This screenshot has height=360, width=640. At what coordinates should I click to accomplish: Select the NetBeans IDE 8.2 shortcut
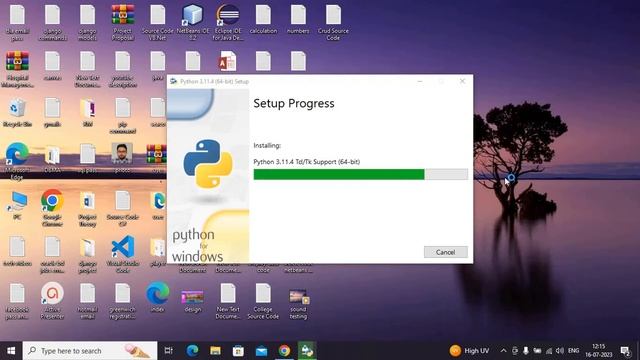tap(193, 22)
